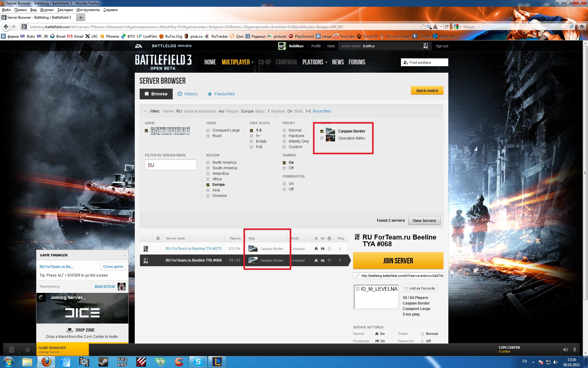
Task: Mute Com Center speaker icon
Action: pos(565,350)
